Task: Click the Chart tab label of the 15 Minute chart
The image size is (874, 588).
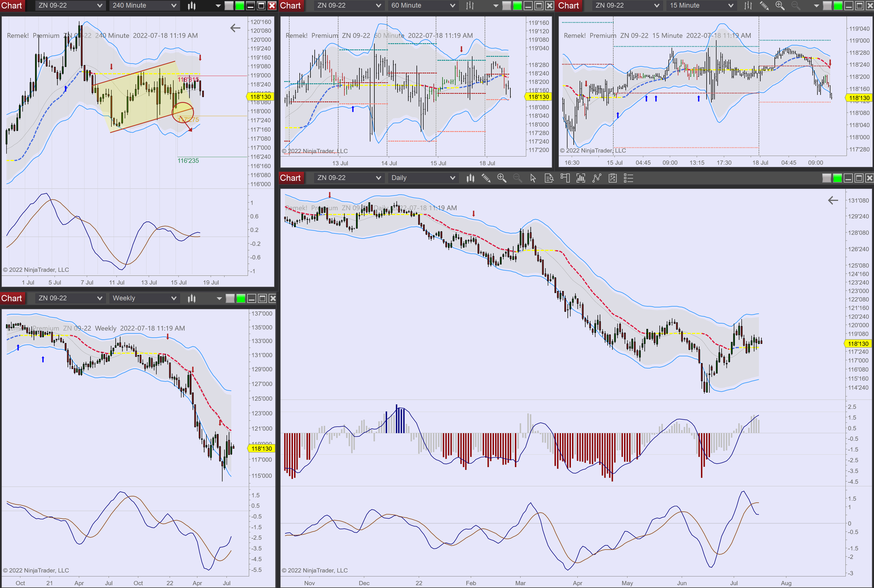Action: [x=568, y=6]
